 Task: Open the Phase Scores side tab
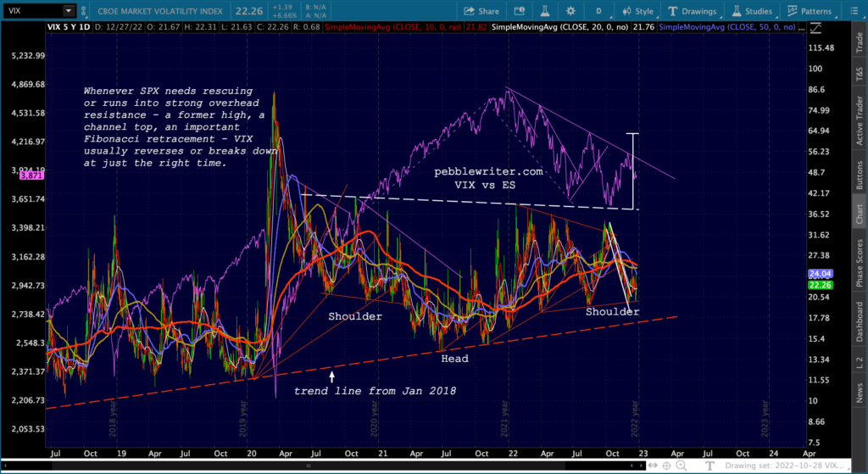[859, 261]
